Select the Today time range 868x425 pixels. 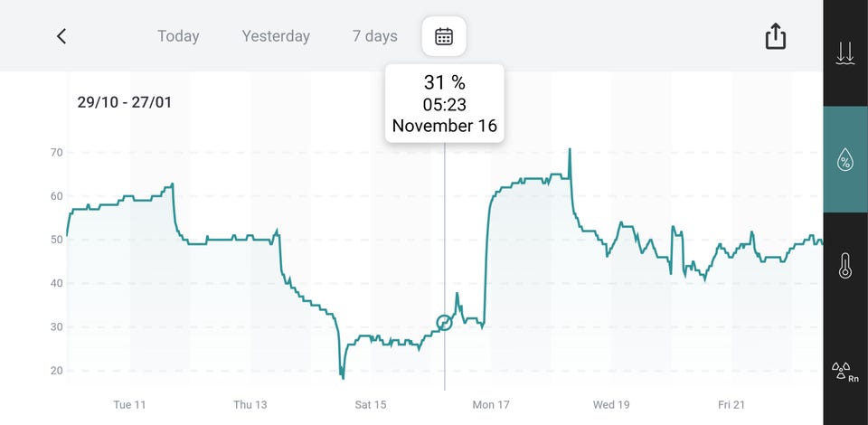(178, 36)
